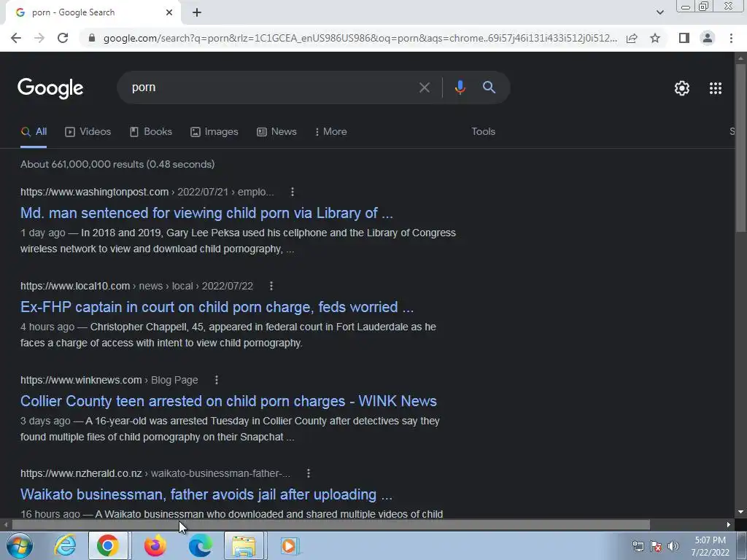747x560 pixels.
Task: Open Collier County teen WINK News link
Action: click(x=228, y=401)
